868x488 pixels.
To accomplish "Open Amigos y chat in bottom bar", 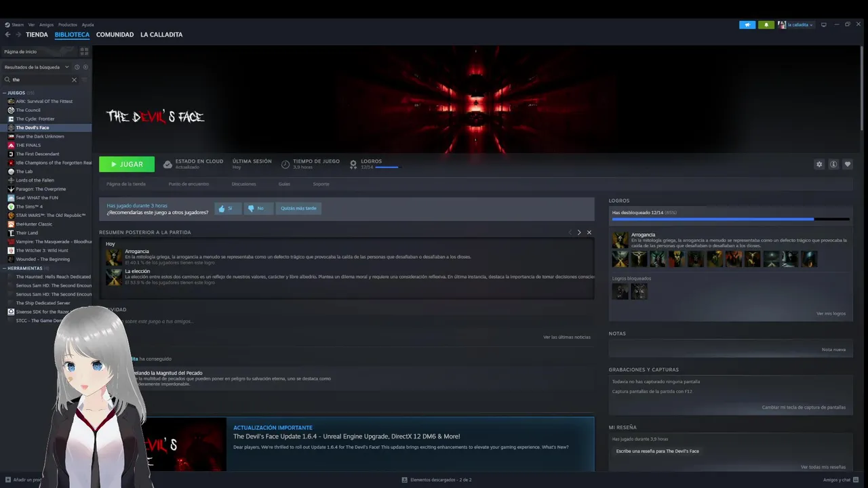I will pyautogui.click(x=840, y=480).
